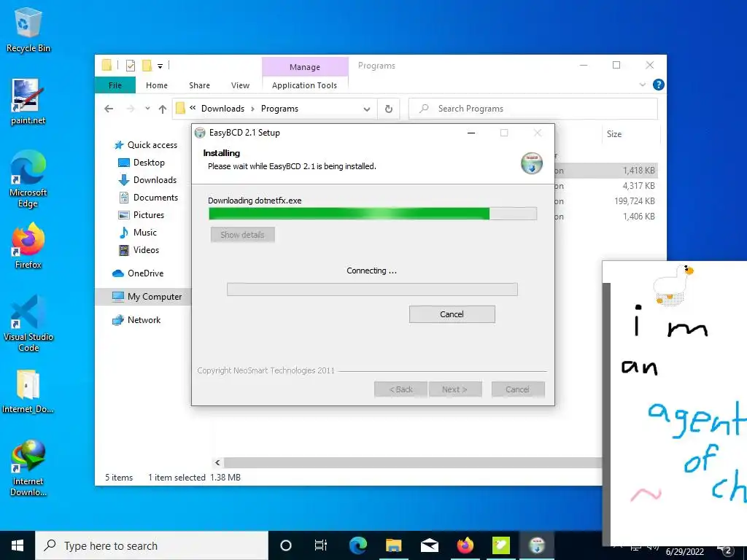
Task: Click the EasyBCD installer logo in header
Action: (x=532, y=163)
